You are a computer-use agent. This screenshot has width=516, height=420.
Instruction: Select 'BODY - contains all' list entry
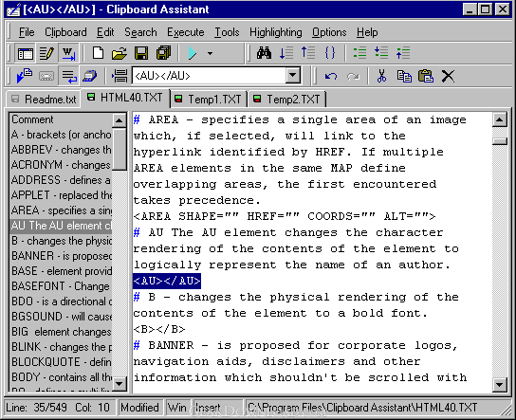point(62,377)
